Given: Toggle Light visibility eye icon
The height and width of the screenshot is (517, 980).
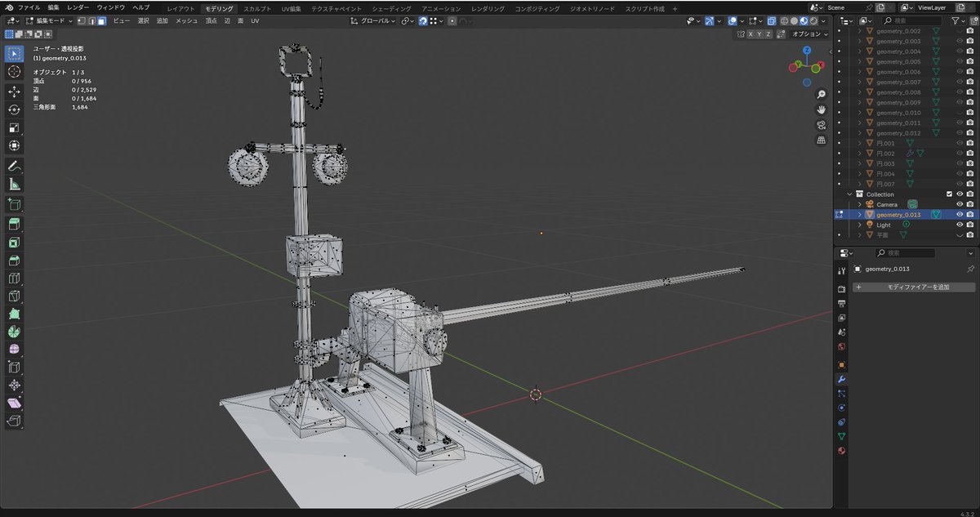Looking at the screenshot, I should (x=960, y=225).
